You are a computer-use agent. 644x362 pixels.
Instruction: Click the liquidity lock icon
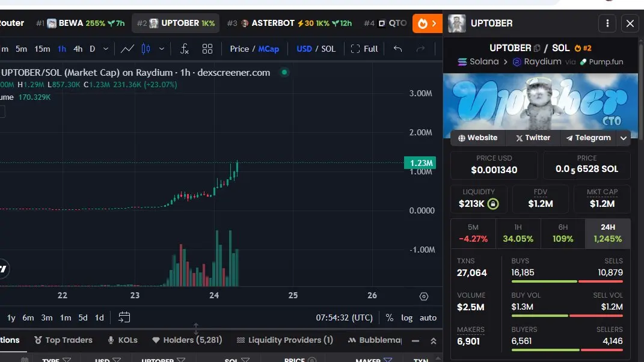tap(493, 203)
